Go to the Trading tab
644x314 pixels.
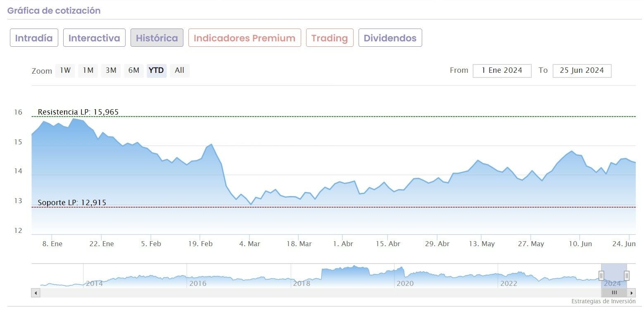(330, 38)
